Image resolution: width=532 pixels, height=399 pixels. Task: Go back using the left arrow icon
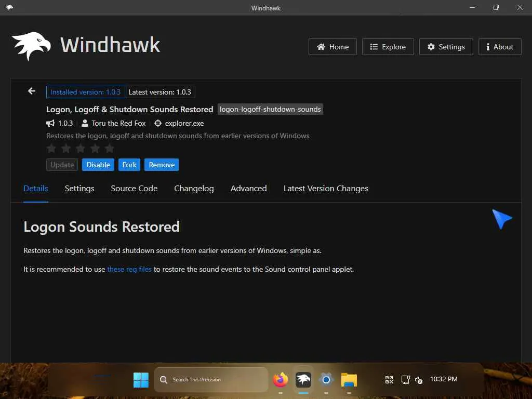click(32, 91)
